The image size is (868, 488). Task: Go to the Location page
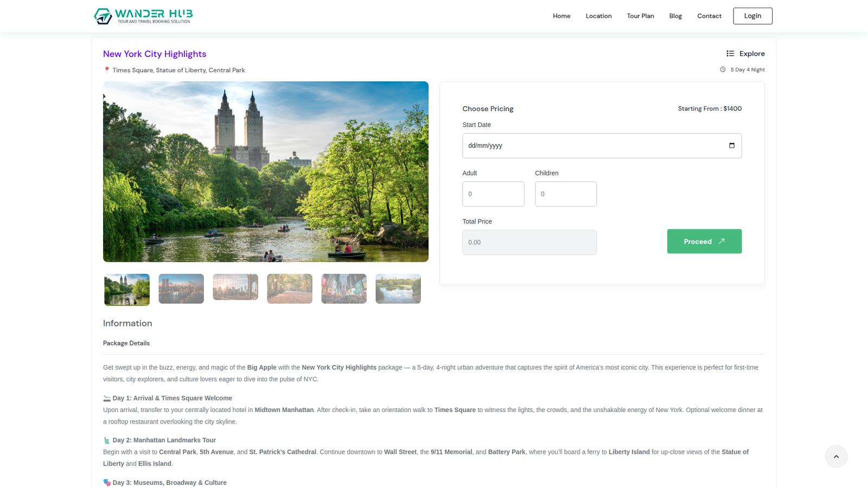point(598,16)
